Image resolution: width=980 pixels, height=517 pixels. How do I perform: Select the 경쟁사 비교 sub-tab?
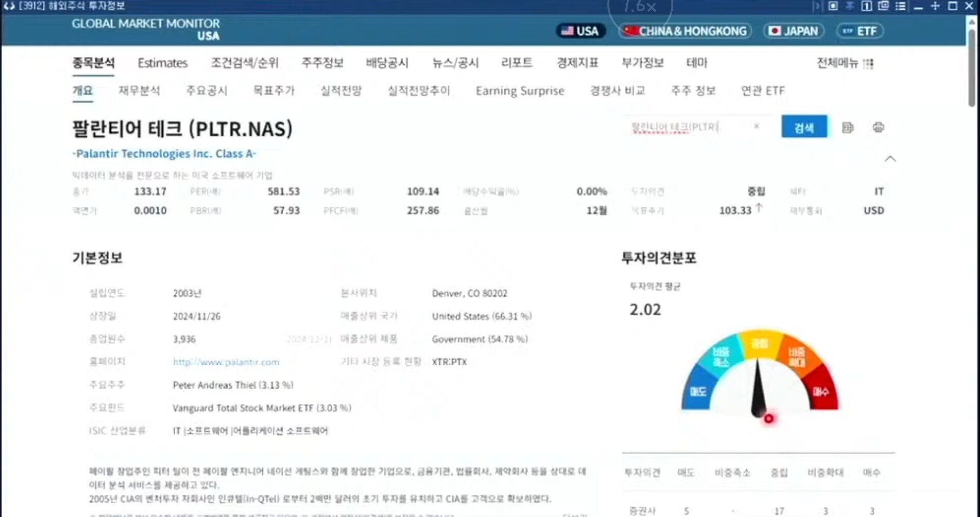[x=618, y=90]
